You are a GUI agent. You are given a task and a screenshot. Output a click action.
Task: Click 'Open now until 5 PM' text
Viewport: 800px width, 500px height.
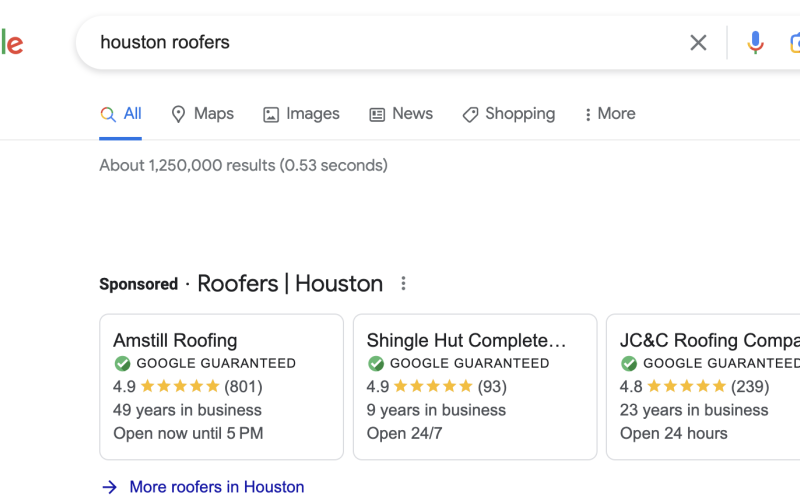point(188,434)
